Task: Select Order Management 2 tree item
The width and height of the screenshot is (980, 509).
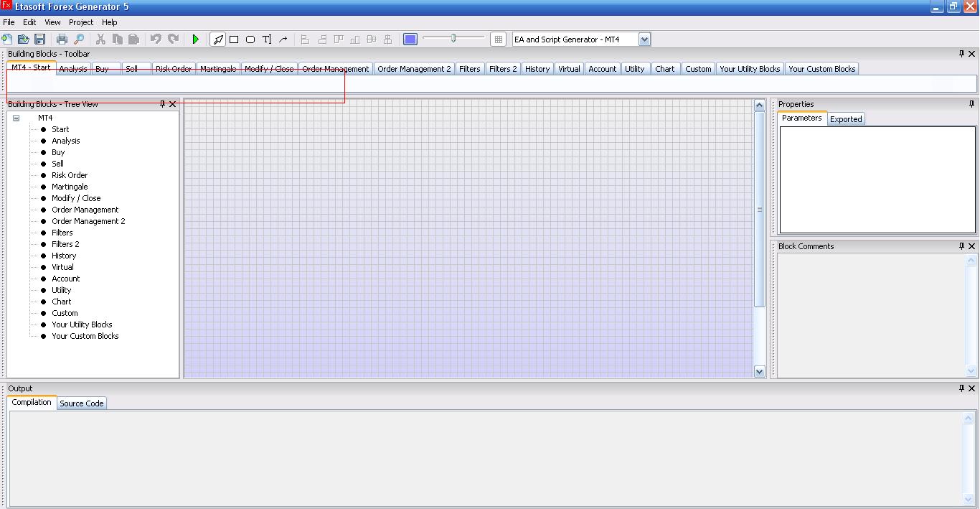Action: tap(88, 221)
